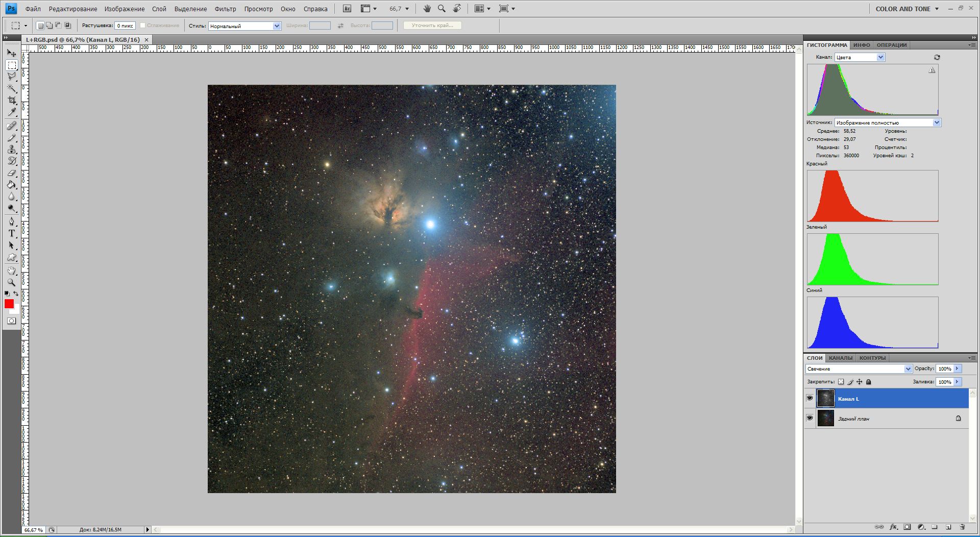The height and width of the screenshot is (537, 980).
Task: Pick the Magic Wand tool
Action: pyautogui.click(x=12, y=88)
